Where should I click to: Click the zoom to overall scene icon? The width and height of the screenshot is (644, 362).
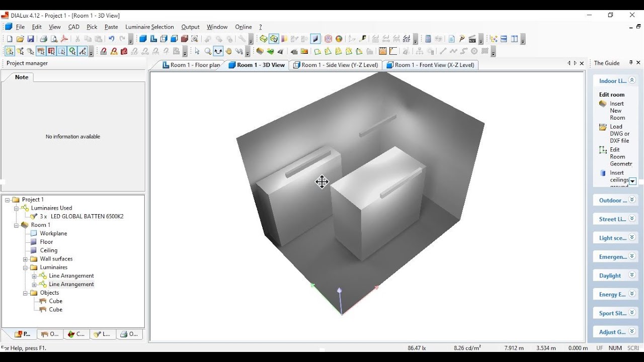tap(195, 39)
